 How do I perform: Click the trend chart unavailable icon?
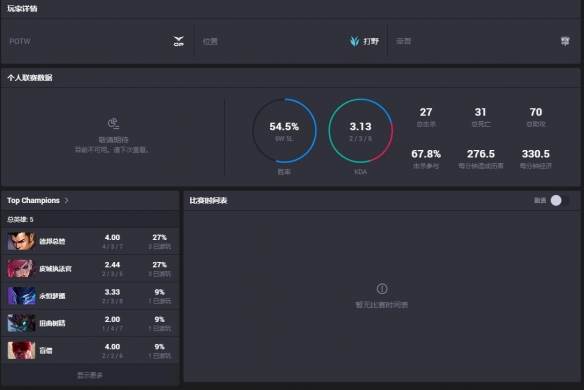click(x=113, y=123)
